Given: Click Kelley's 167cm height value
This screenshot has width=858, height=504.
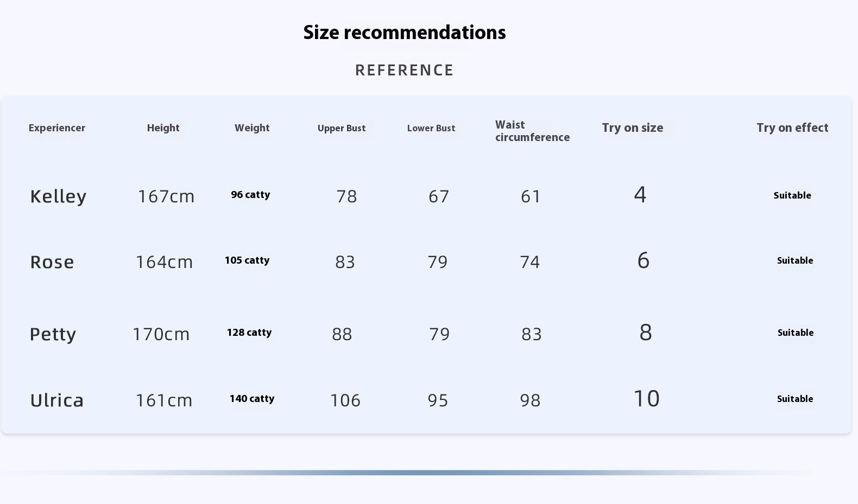Looking at the screenshot, I should [x=166, y=196].
